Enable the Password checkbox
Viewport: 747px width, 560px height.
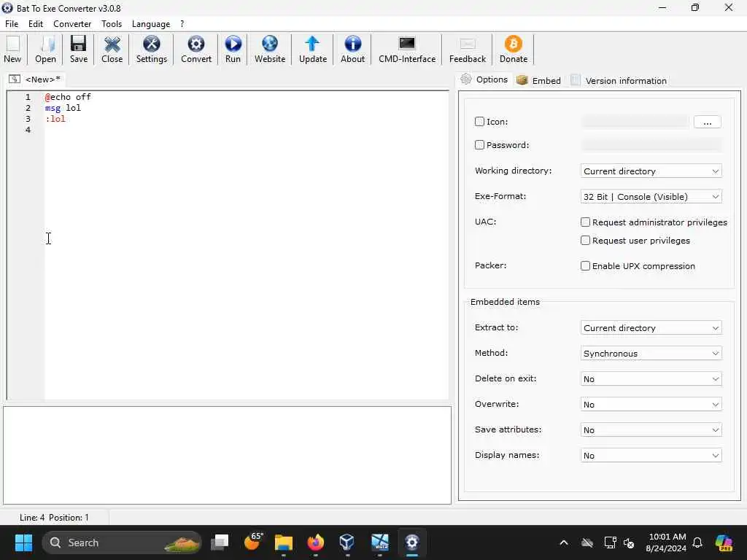479,145
